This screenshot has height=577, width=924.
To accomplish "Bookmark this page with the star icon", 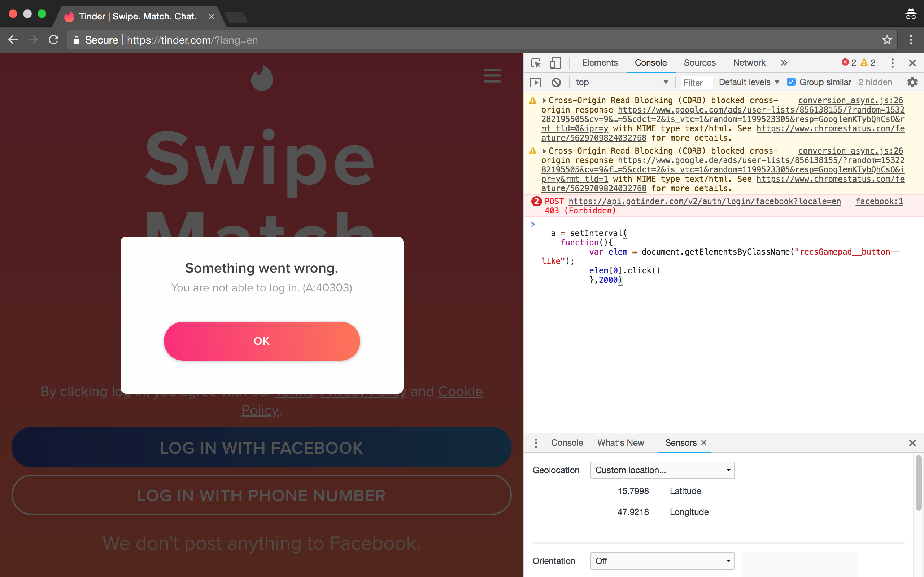I will click(x=887, y=40).
